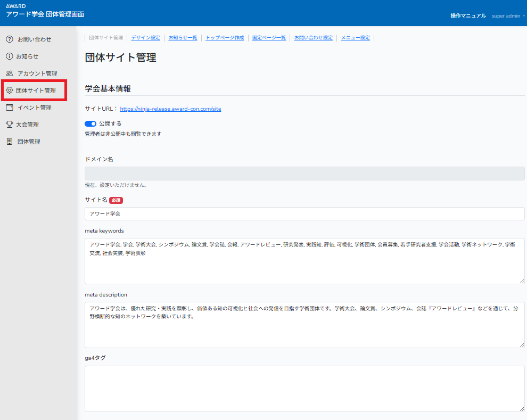
Task: Click the info icon beside お知らせ
Action: point(10,56)
